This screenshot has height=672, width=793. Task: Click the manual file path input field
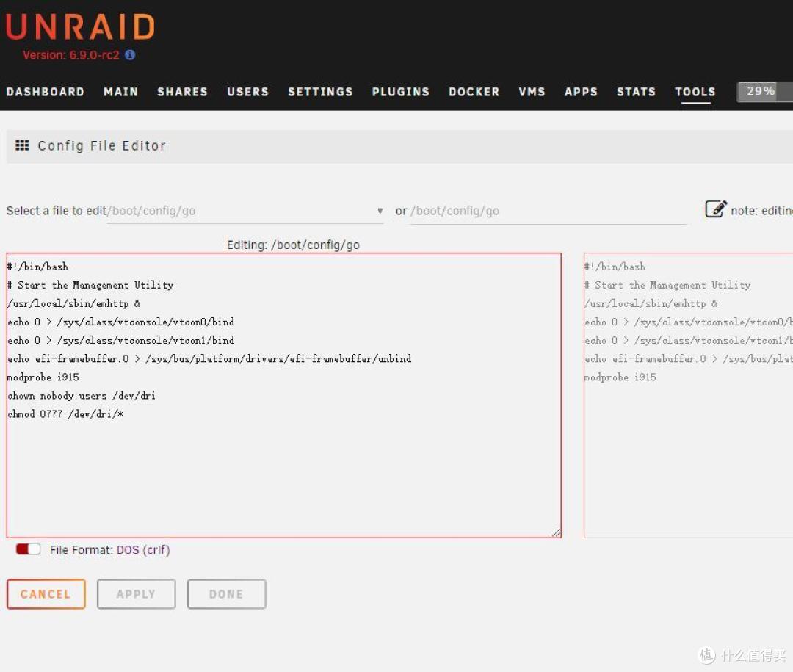click(x=548, y=212)
